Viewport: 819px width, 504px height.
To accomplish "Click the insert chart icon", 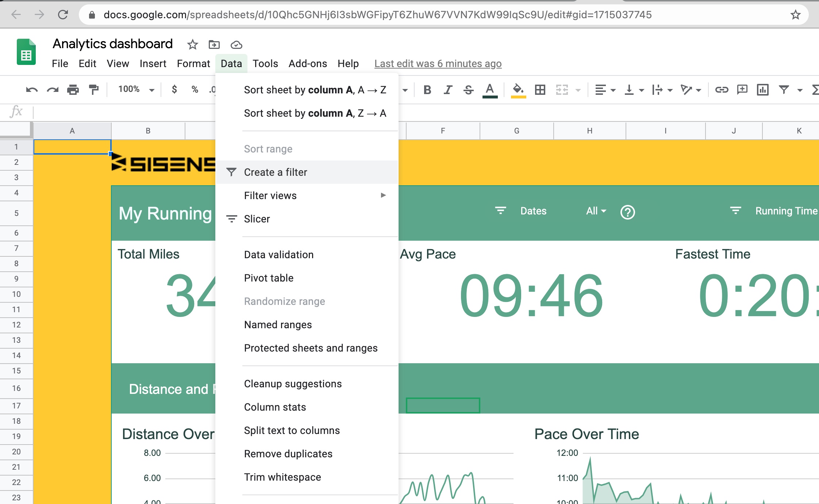I will point(763,90).
